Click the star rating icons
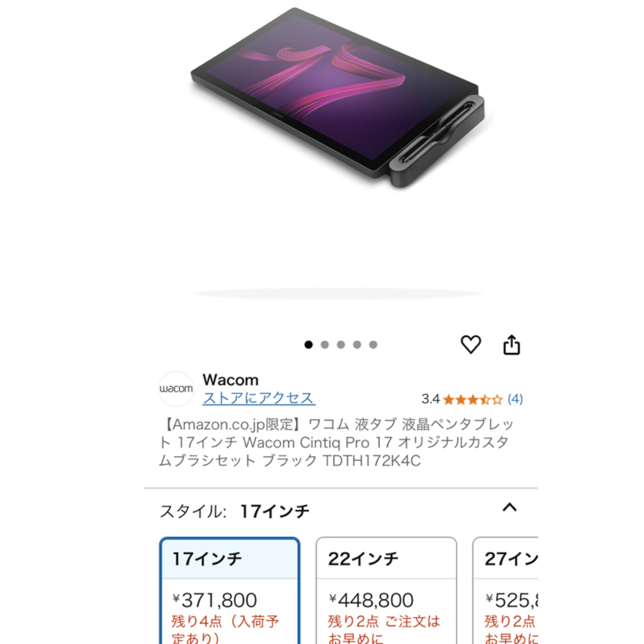This screenshot has width=644, height=644. (473, 399)
